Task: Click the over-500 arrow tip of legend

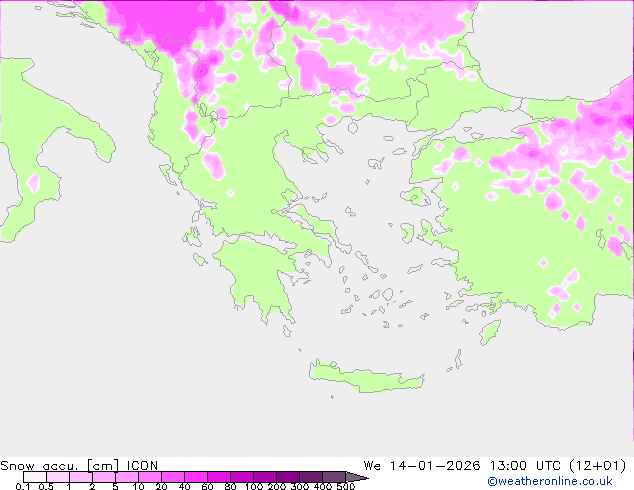Action: pos(357,477)
